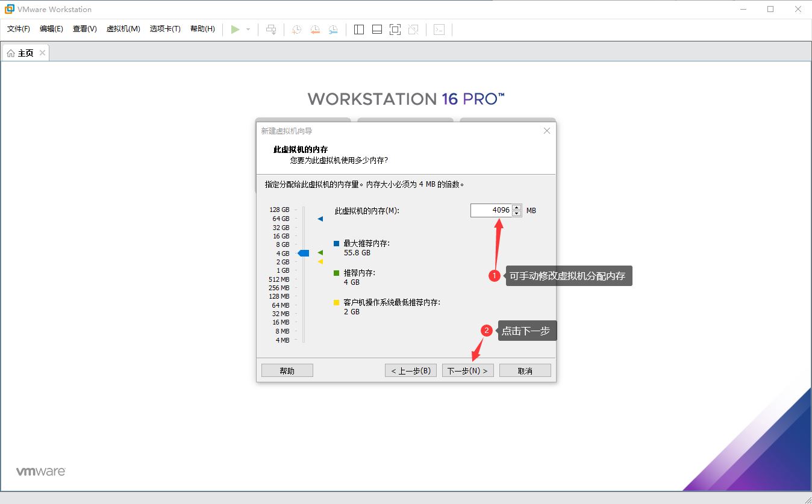The height and width of the screenshot is (504, 812).
Task: Click the 32 GB slider scale label
Action: [281, 228]
